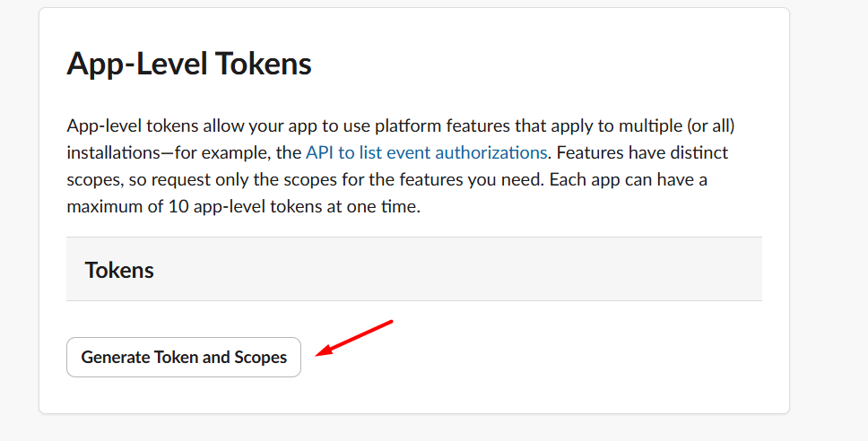Click the word "Scopes" in the button

click(260, 357)
